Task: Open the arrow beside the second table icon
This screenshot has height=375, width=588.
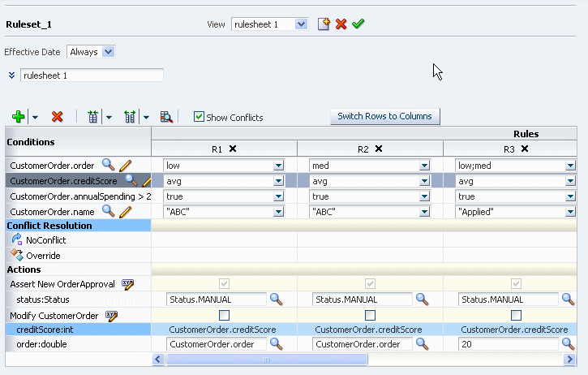Action: (146, 117)
